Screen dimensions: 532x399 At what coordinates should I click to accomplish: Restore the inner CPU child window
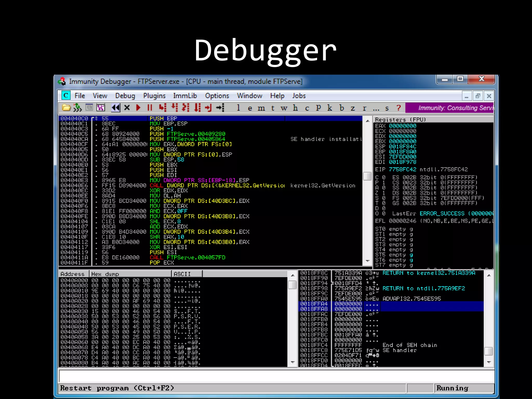478,96
